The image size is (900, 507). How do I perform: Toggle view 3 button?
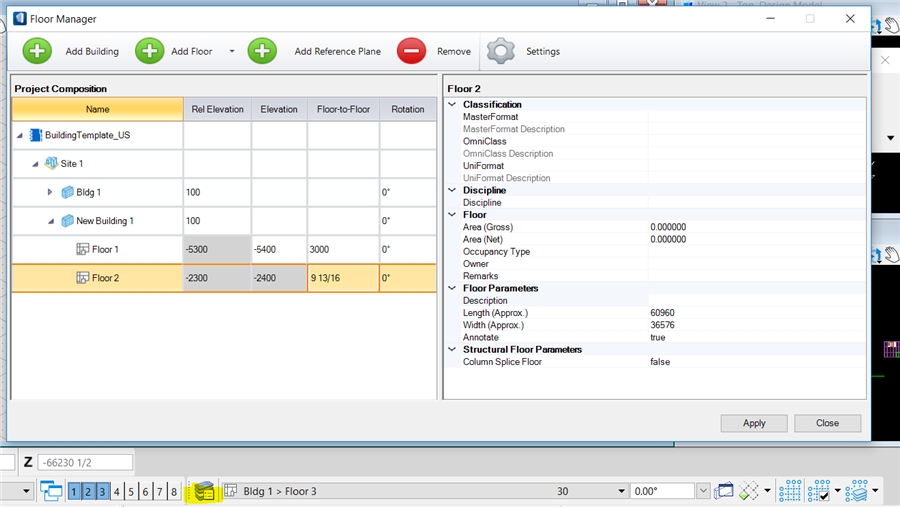[102, 491]
